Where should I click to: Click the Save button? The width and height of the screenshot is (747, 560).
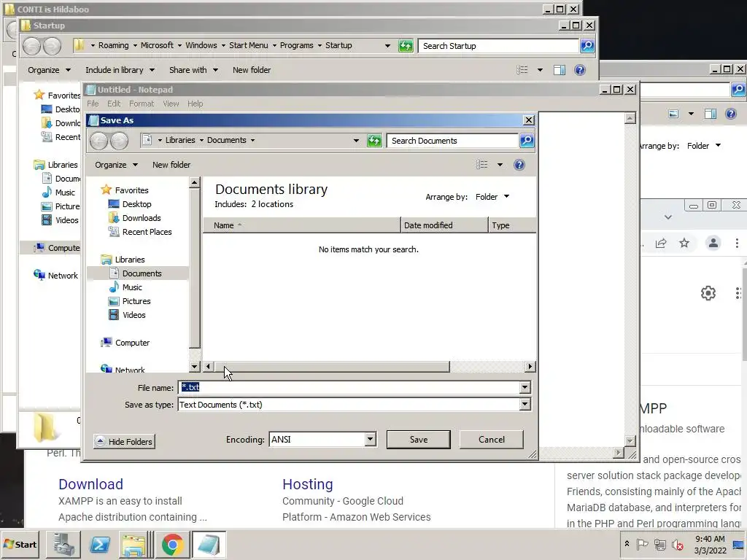coord(418,440)
